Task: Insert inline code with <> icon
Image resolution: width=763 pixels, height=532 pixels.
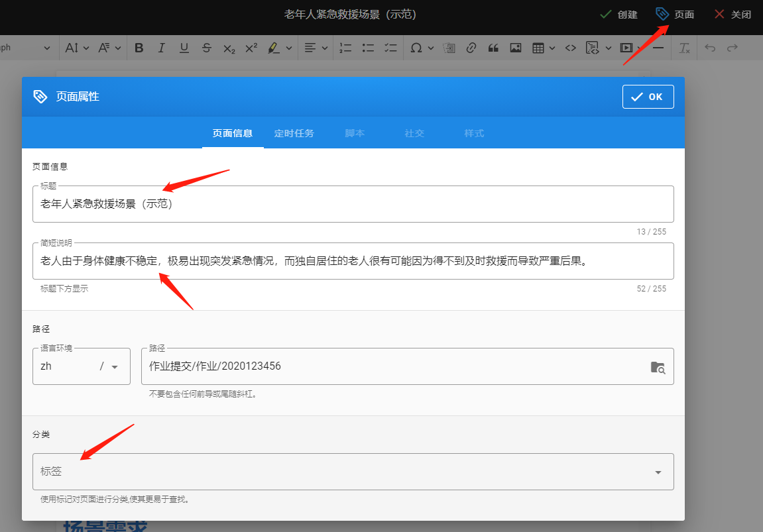Action: point(570,48)
